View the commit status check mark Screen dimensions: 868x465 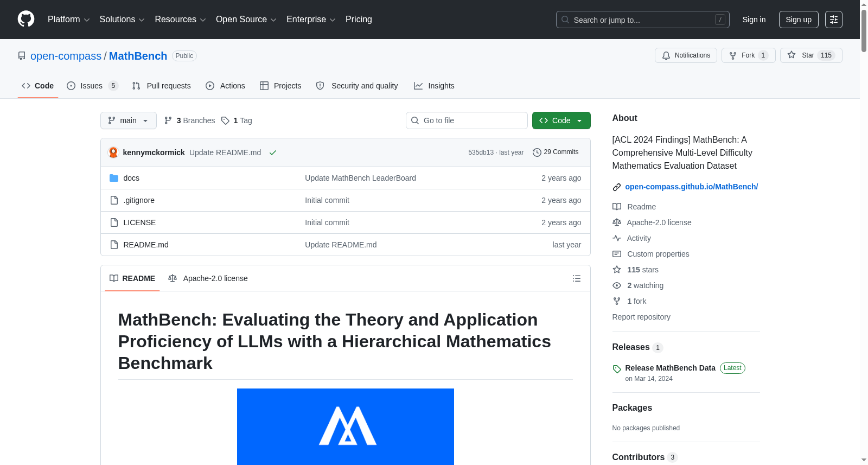coord(273,152)
